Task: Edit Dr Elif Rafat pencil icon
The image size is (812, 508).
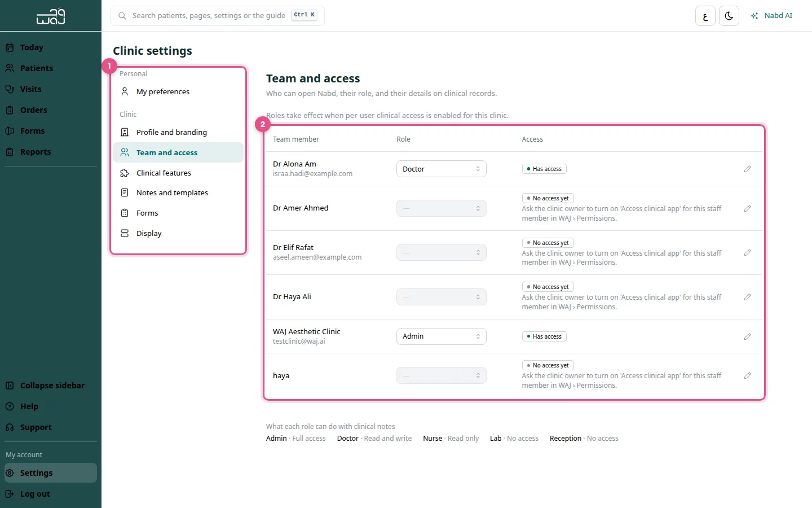Action: click(747, 252)
